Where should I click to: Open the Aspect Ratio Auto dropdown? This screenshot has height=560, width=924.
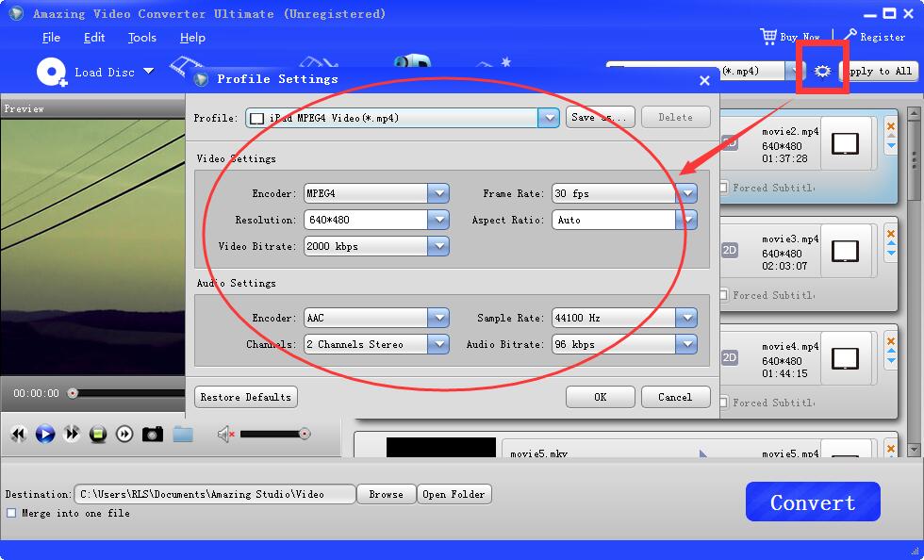pyautogui.click(x=686, y=220)
